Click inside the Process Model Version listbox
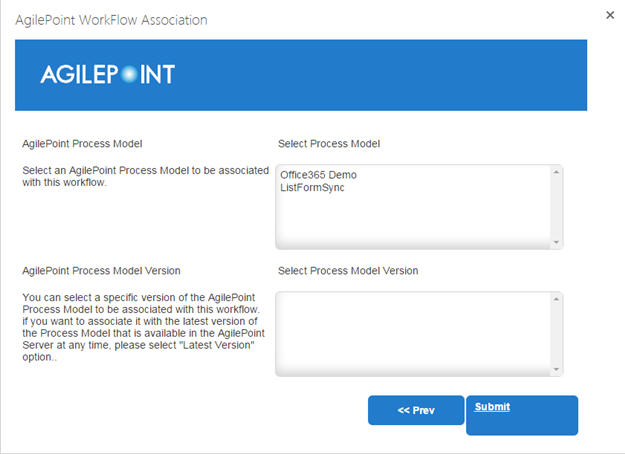 pyautogui.click(x=413, y=334)
